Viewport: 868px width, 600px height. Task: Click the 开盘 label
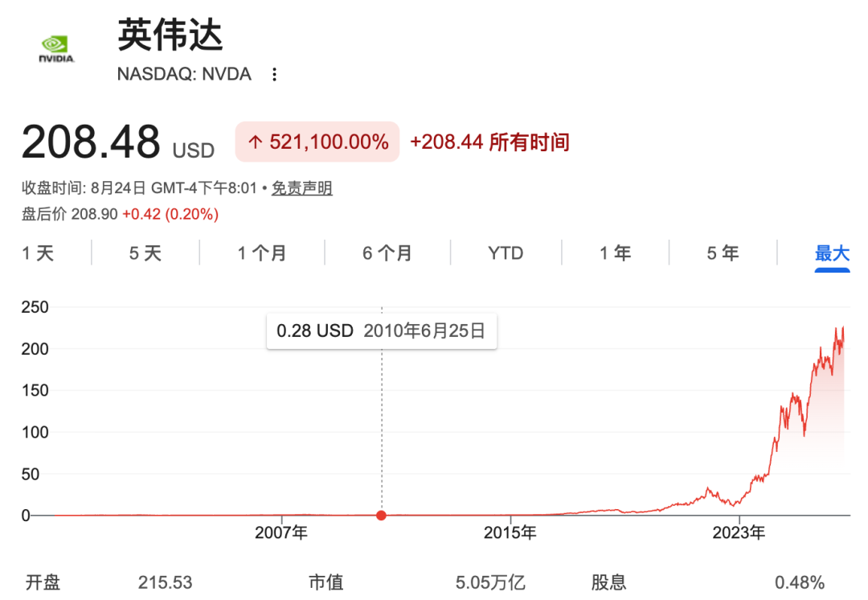[43, 582]
